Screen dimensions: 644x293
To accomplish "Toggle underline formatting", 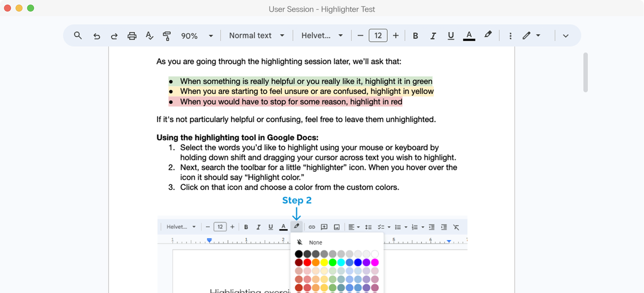I will tap(451, 35).
